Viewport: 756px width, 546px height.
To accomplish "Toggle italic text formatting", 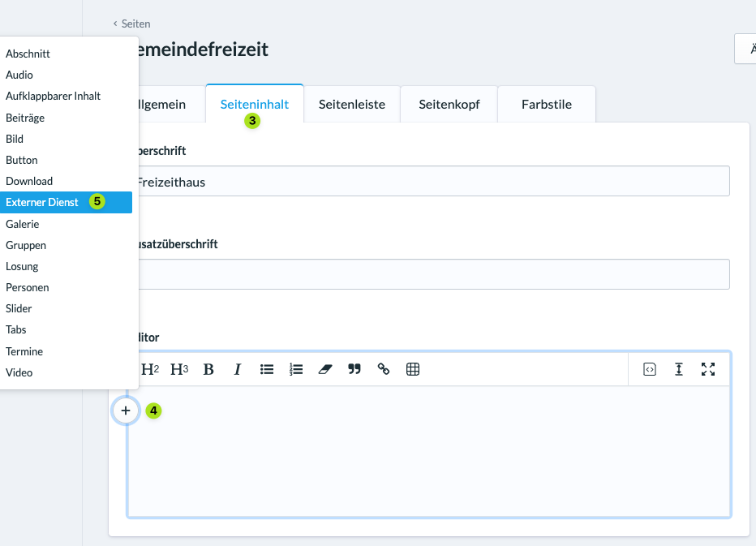I will tap(237, 369).
